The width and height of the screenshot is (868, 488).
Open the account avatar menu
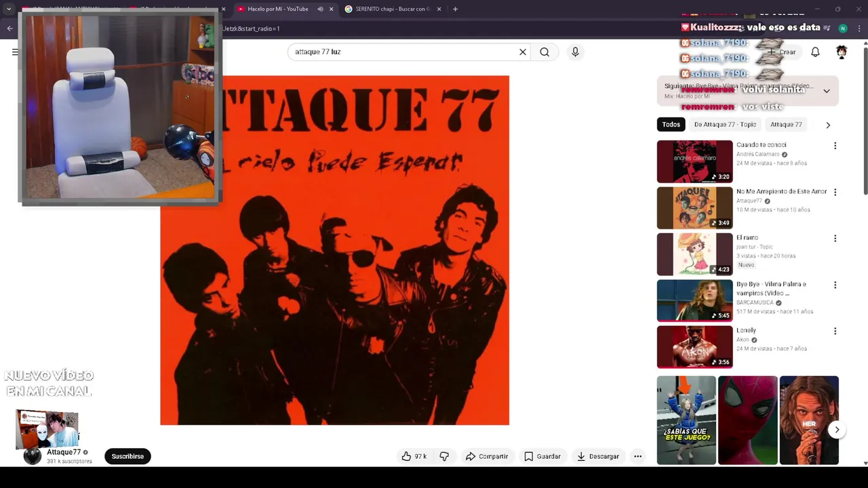coord(842,52)
